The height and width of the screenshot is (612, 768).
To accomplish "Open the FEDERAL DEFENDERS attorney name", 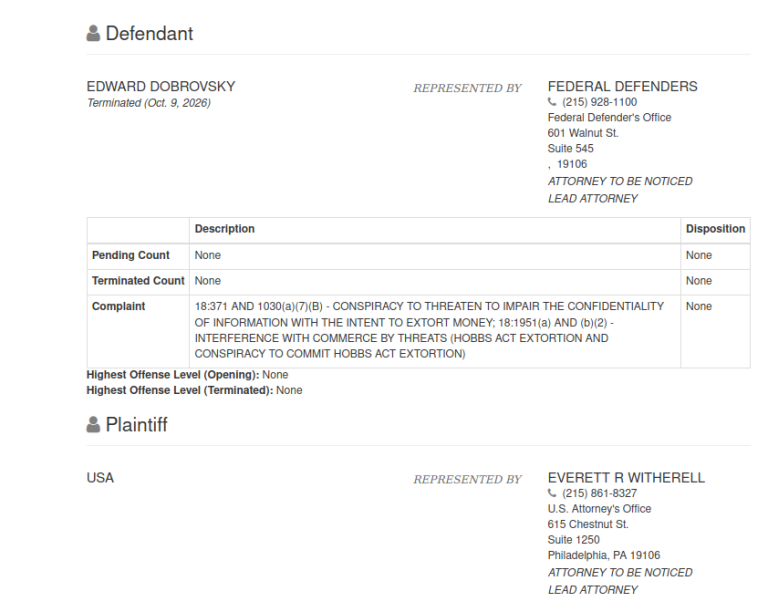I will tap(623, 87).
